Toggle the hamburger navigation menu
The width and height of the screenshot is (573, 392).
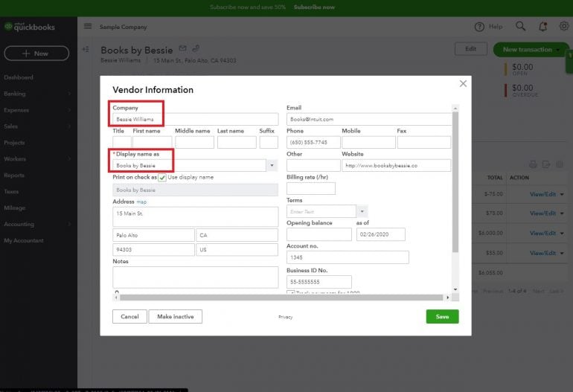[x=88, y=26]
